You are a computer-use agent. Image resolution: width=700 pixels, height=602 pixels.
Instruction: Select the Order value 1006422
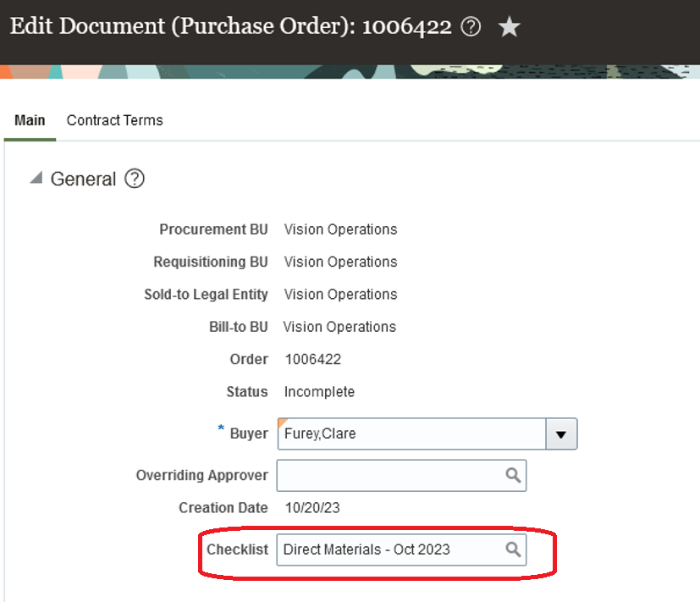[x=313, y=360]
